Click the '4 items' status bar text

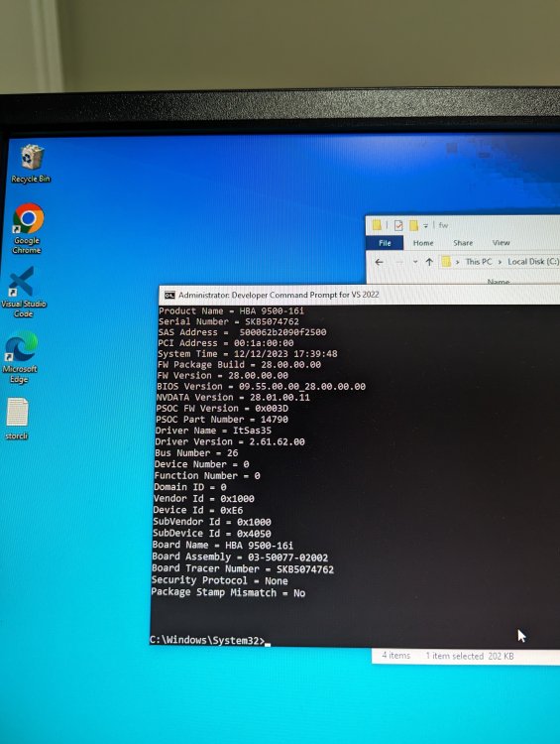pyautogui.click(x=395, y=656)
